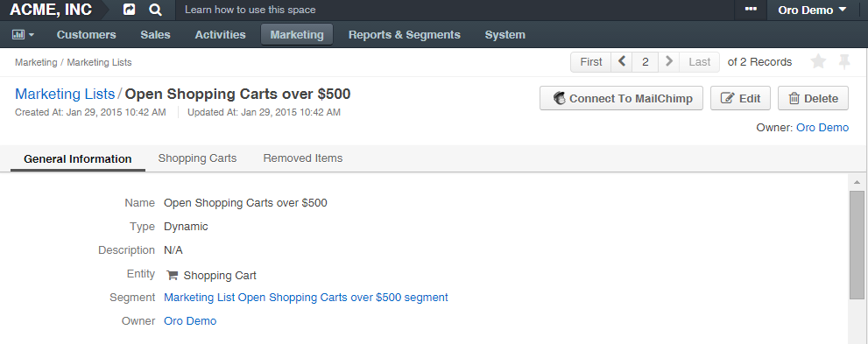Image resolution: width=868 pixels, height=344 pixels.
Task: Click the Created At timestamp text
Action: [90, 112]
